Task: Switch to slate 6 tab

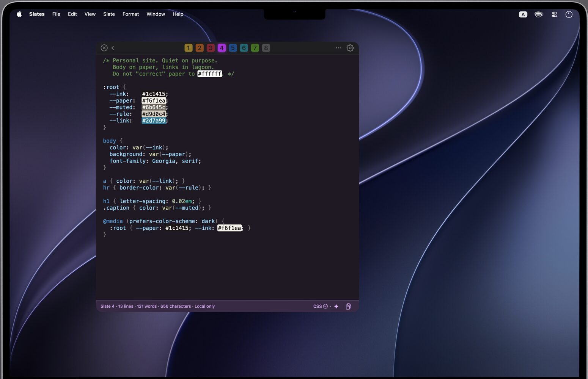Action: (x=244, y=48)
